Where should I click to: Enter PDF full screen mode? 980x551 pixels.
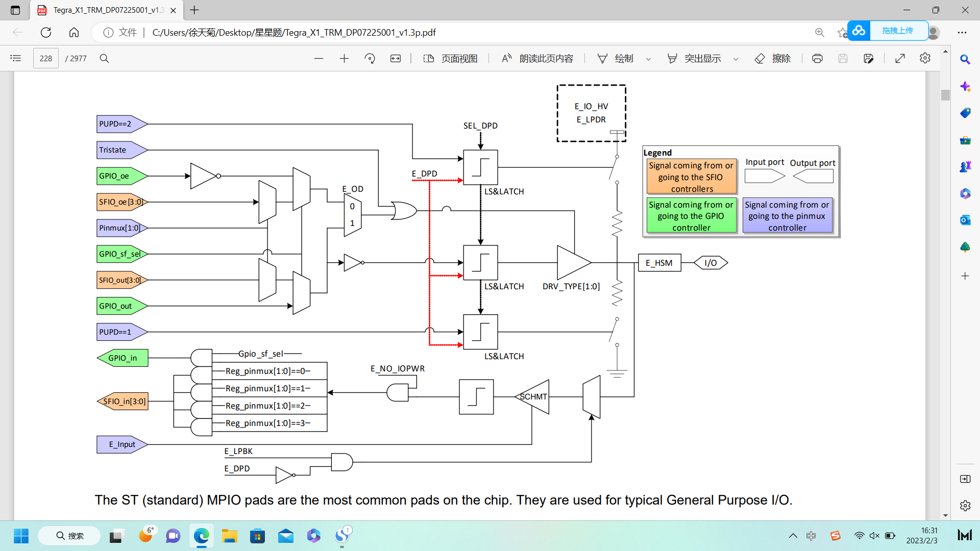click(899, 58)
